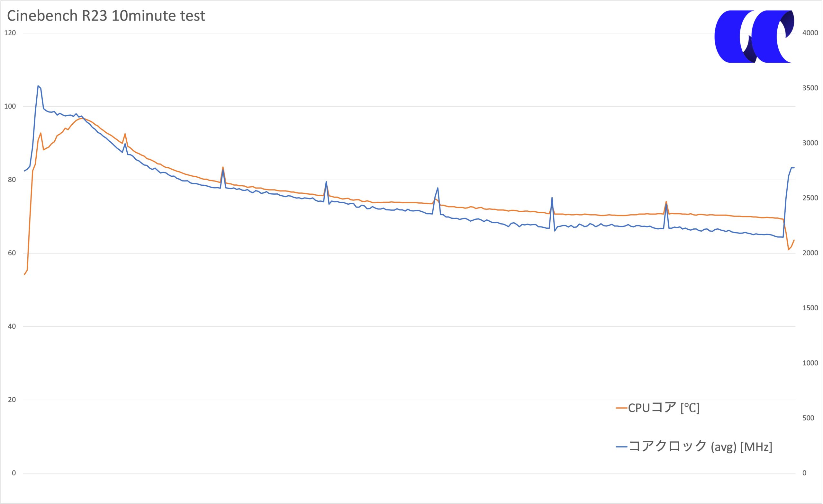Screen dimensions: 823x504
Task: Select the 120 temperature axis label
Action: point(10,33)
